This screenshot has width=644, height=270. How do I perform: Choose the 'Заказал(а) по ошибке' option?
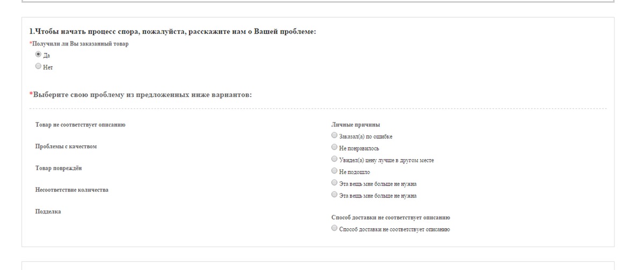(x=335, y=136)
